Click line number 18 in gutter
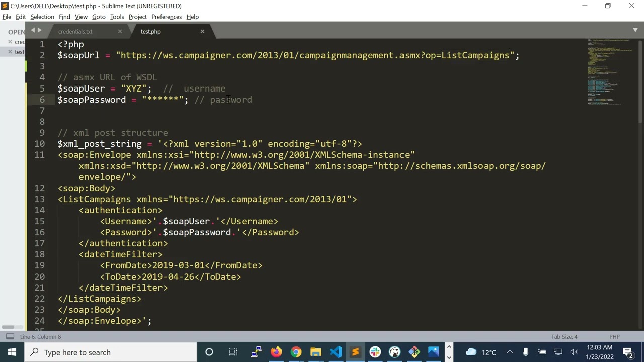The width and height of the screenshot is (644, 362). pyautogui.click(x=39, y=254)
